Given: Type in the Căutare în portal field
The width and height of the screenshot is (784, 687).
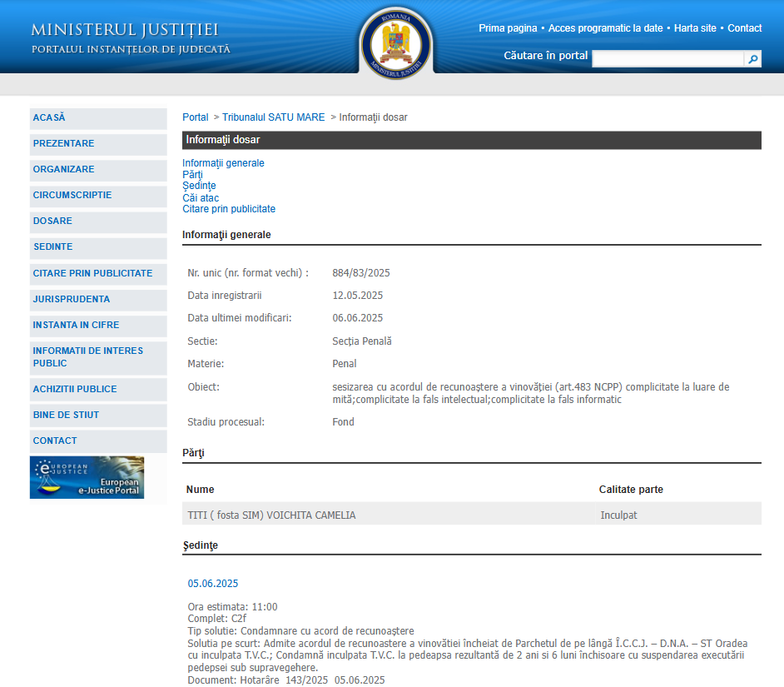Looking at the screenshot, I should pyautogui.click(x=667, y=59).
